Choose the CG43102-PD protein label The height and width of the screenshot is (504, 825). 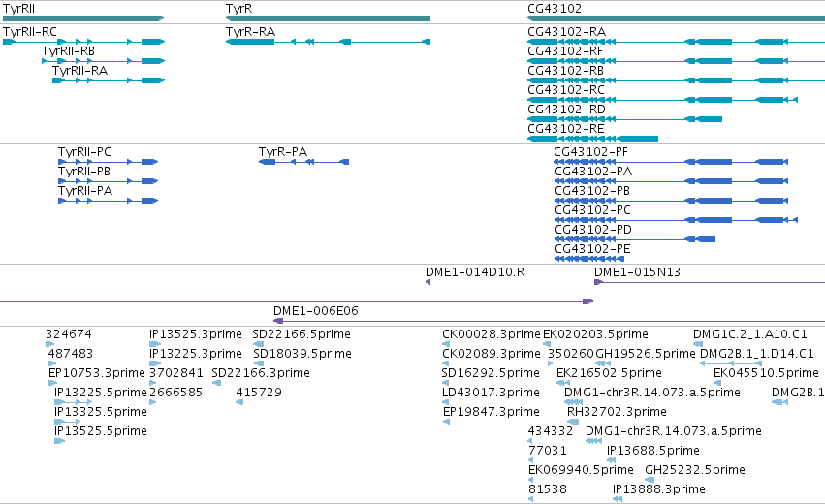pos(593,230)
